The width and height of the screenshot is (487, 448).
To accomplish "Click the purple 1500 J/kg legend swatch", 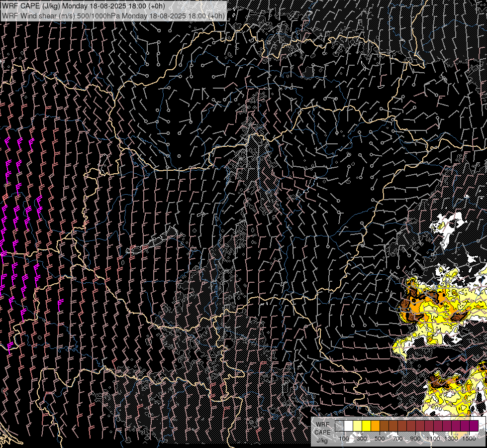I will pyautogui.click(x=474, y=426).
